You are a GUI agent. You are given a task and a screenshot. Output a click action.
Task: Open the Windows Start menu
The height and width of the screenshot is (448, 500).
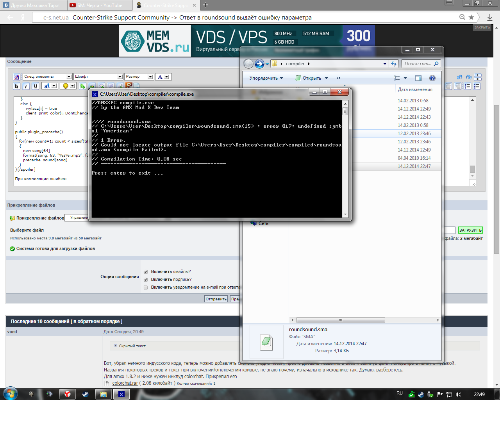point(11,394)
